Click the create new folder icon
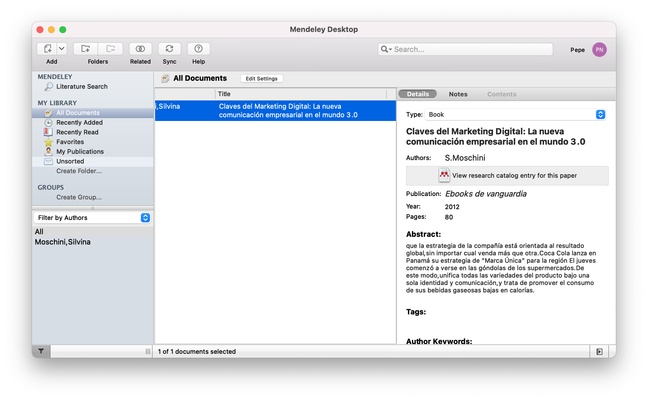The width and height of the screenshot is (648, 400). [86, 49]
